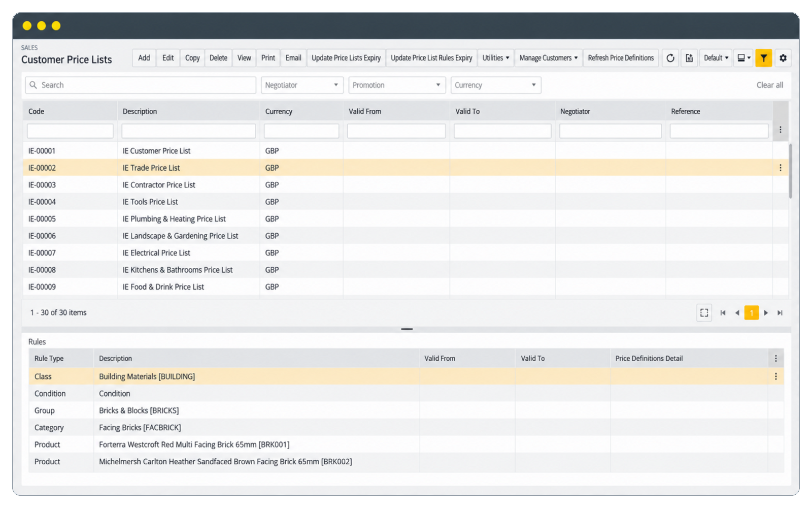Click the Description column filter field
Viewport: 812px width, 508px height.
point(189,131)
